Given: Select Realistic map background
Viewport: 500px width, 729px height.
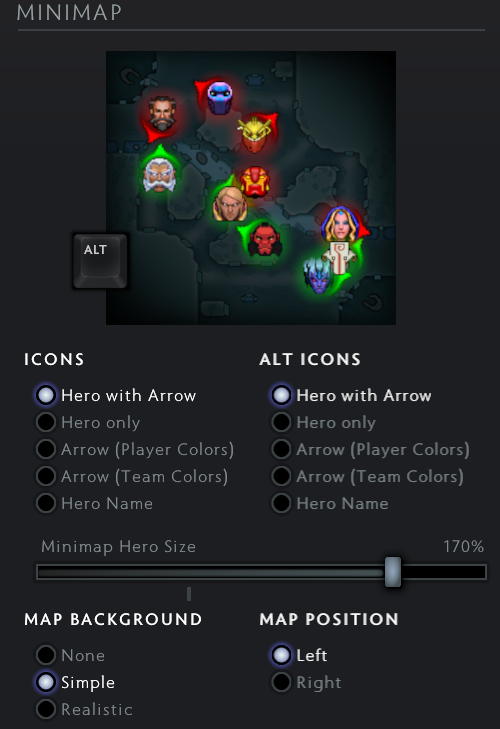Looking at the screenshot, I should 85,709.
